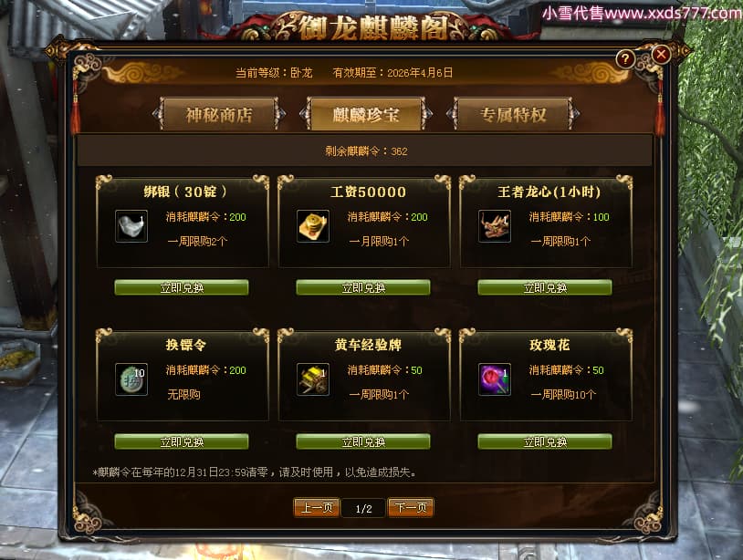The width and height of the screenshot is (743, 560).
Task: Open the 专属特权 tab
Action: click(513, 114)
